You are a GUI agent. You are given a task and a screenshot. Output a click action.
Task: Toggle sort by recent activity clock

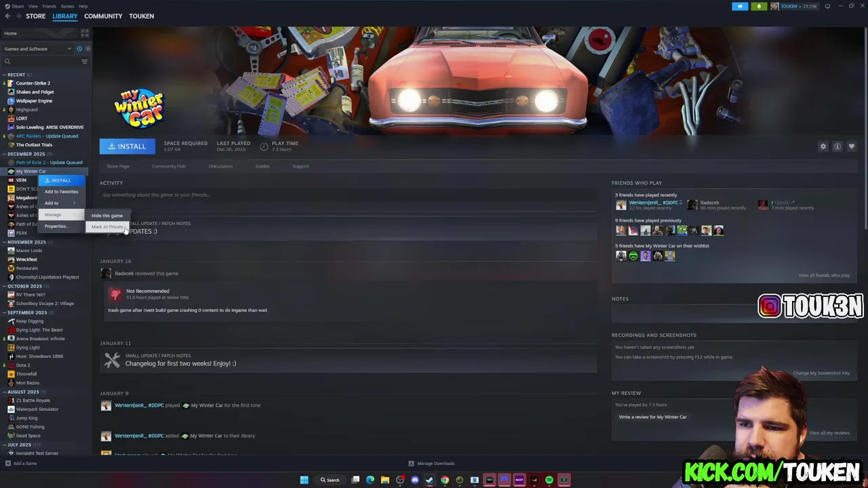coord(79,49)
